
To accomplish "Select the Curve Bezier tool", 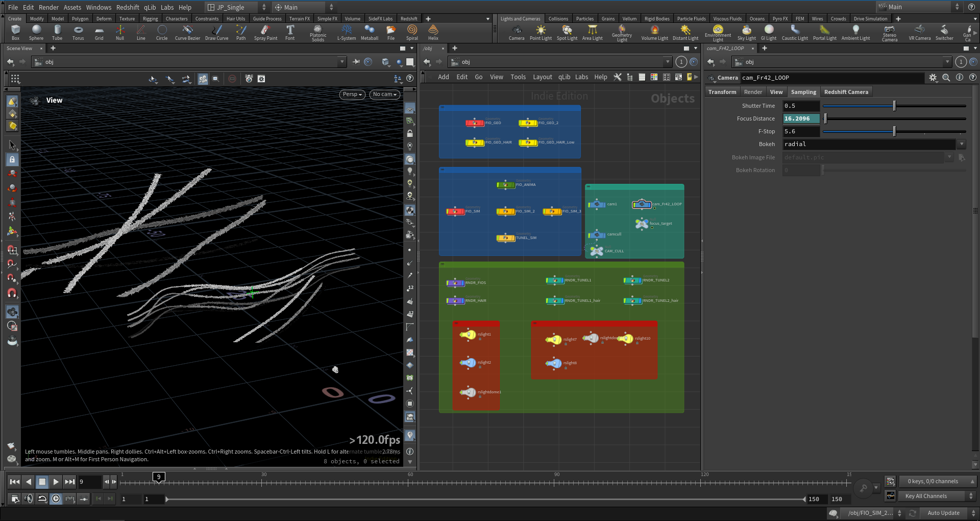I will click(x=187, y=33).
